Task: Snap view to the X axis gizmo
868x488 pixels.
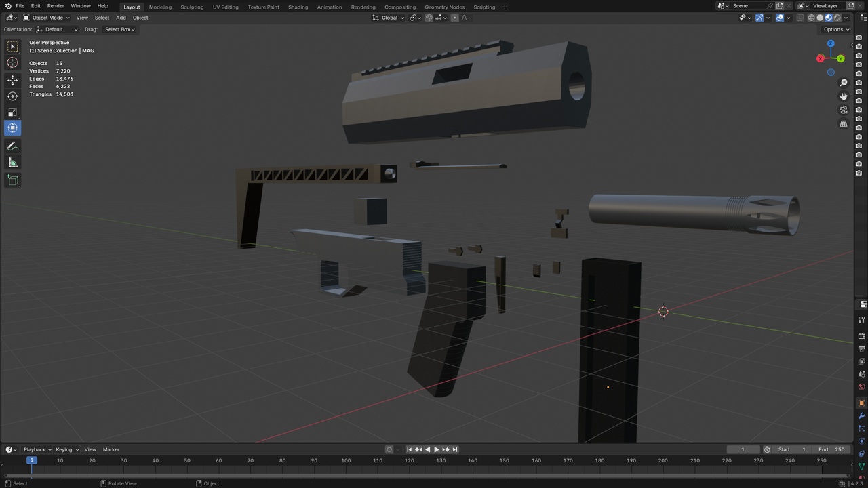Action: click(821, 60)
